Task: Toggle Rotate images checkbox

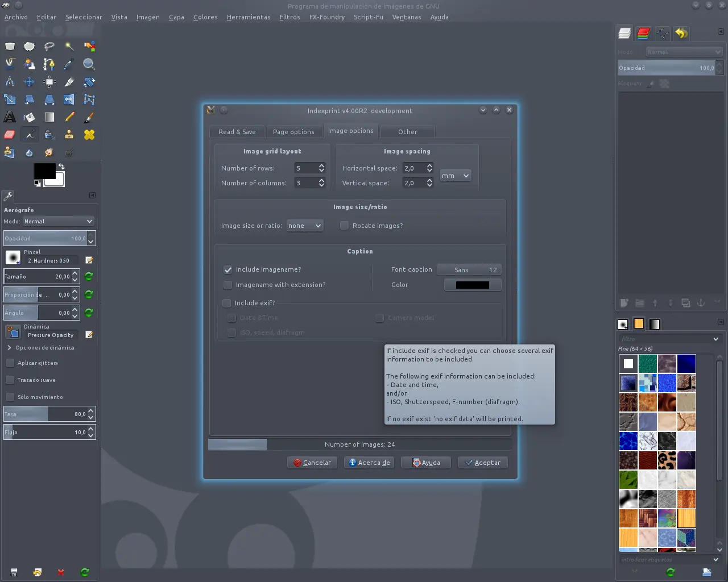Action: [x=344, y=226]
